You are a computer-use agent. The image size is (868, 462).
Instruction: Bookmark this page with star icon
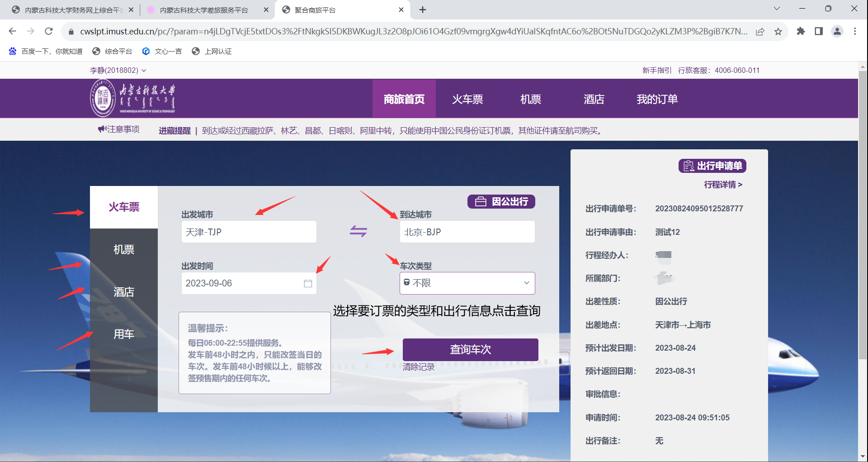[778, 31]
